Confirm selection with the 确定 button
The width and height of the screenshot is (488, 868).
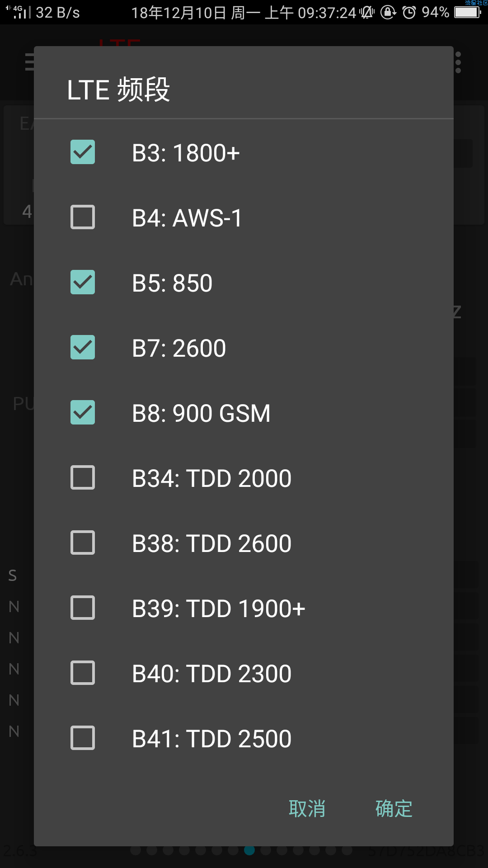tap(394, 808)
